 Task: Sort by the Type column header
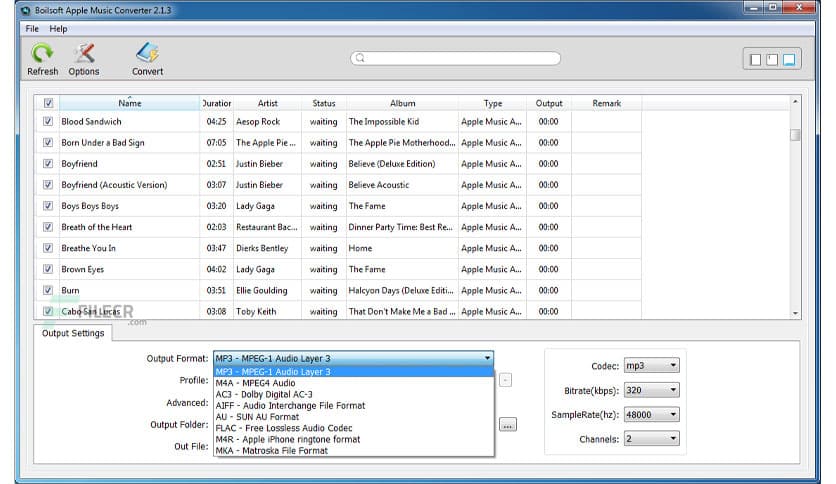(493, 103)
